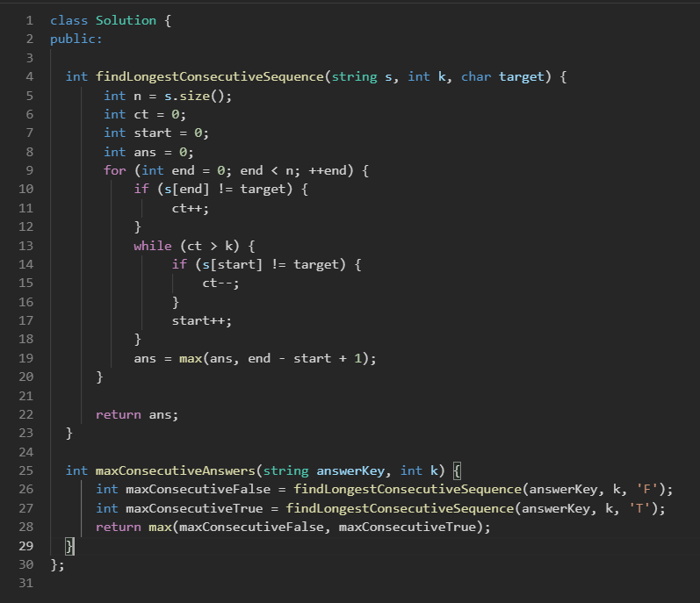Click the 'answerKey' parameter on line 25

(x=350, y=471)
